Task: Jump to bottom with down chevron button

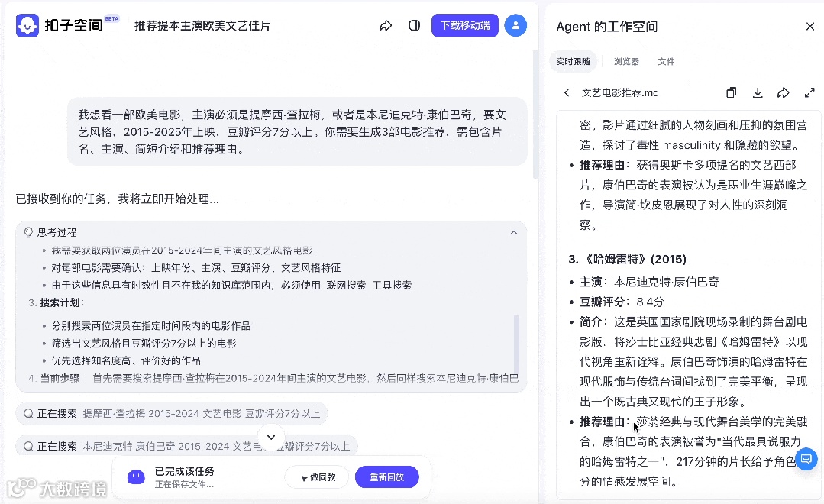Action: 271,437
